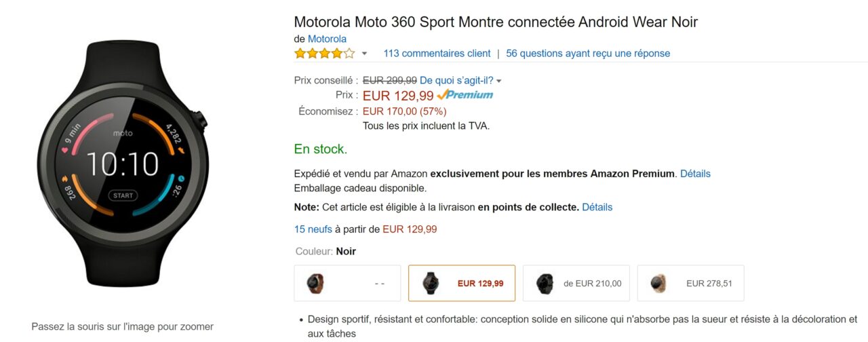
Task: Open the 113 commentaires client link
Action: tap(437, 54)
